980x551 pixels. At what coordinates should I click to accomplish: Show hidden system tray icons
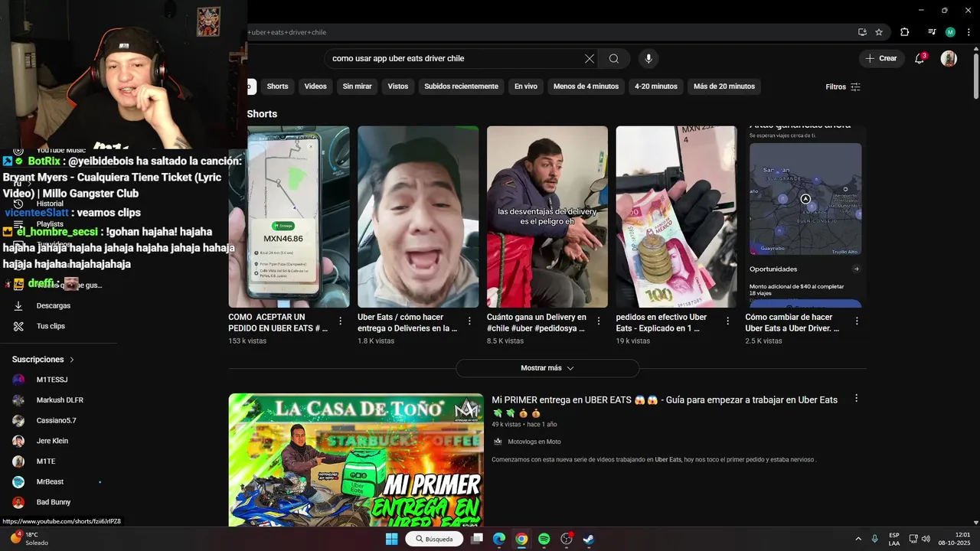click(857, 539)
